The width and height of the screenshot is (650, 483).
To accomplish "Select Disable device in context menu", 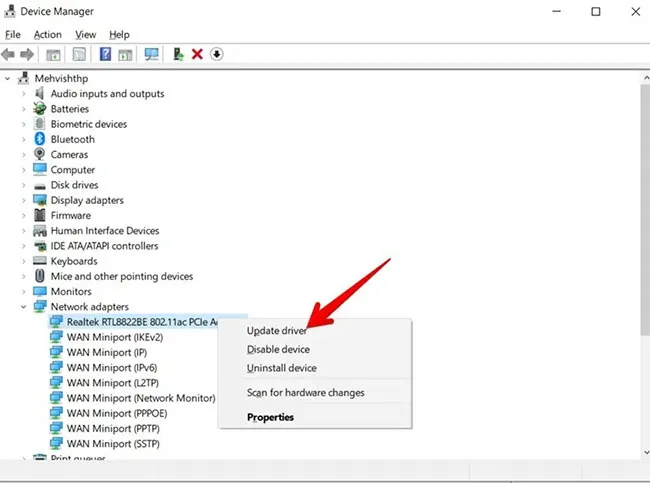I will (278, 349).
